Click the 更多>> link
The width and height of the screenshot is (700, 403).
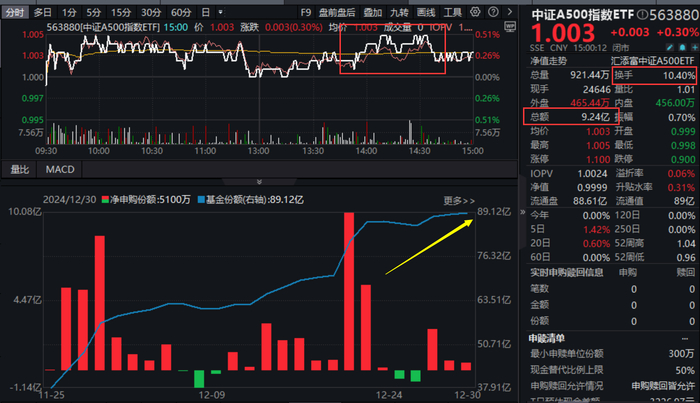[459, 201]
